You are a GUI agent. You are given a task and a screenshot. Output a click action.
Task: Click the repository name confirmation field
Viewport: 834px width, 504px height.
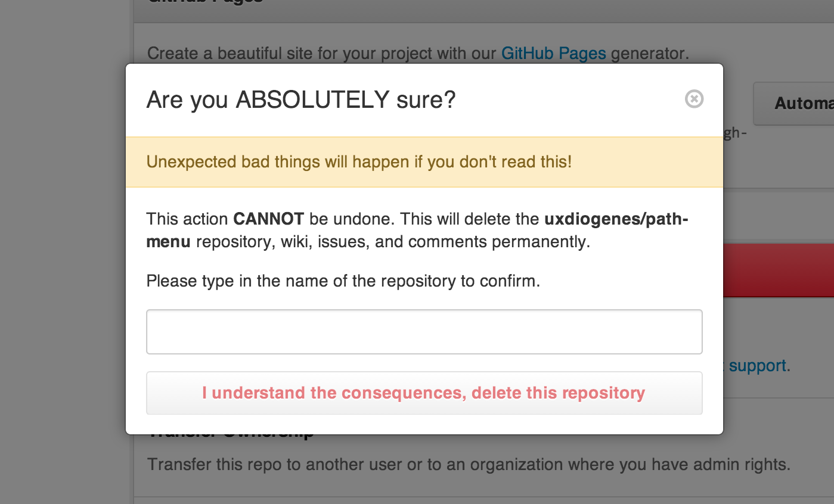click(423, 331)
